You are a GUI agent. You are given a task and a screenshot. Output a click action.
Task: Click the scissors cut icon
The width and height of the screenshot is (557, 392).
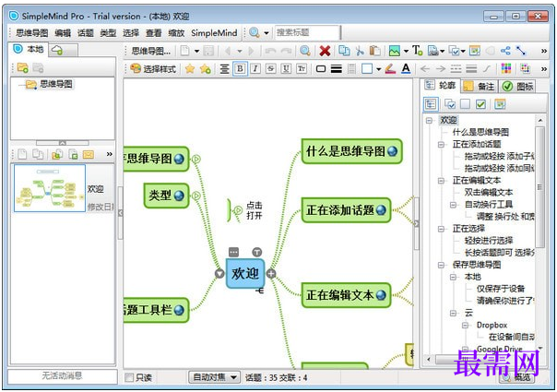click(x=360, y=51)
